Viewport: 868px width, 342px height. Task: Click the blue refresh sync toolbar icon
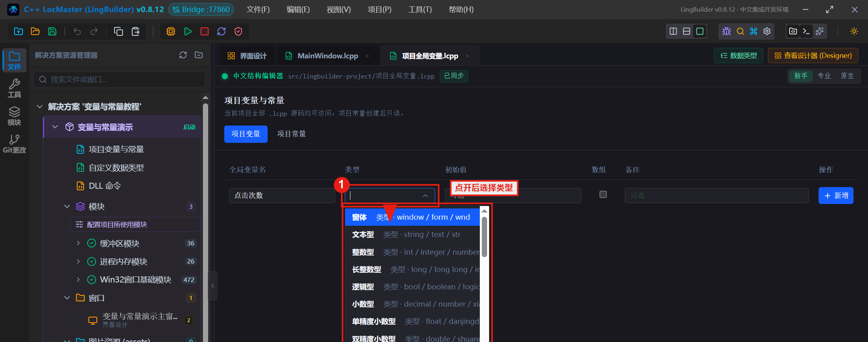[221, 31]
